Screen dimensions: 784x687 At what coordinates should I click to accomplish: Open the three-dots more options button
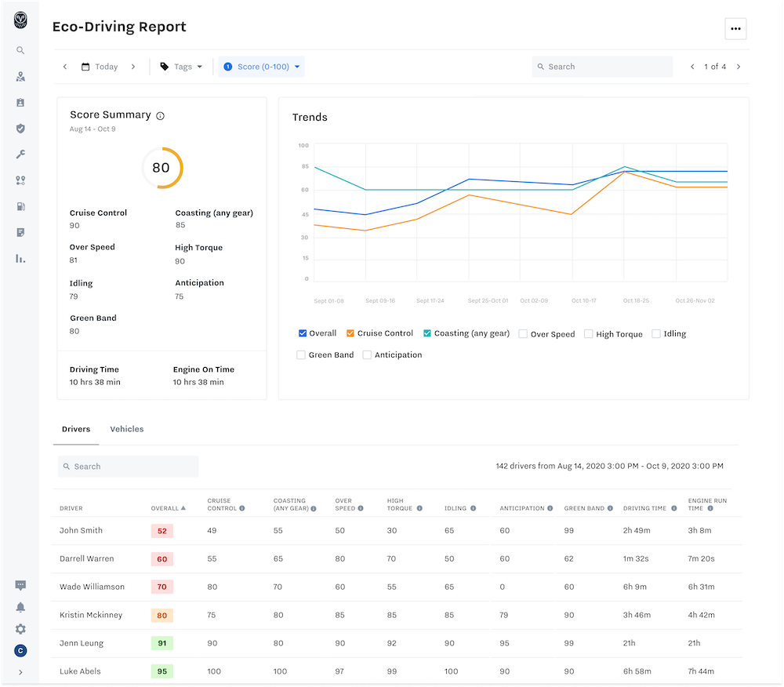pyautogui.click(x=735, y=28)
